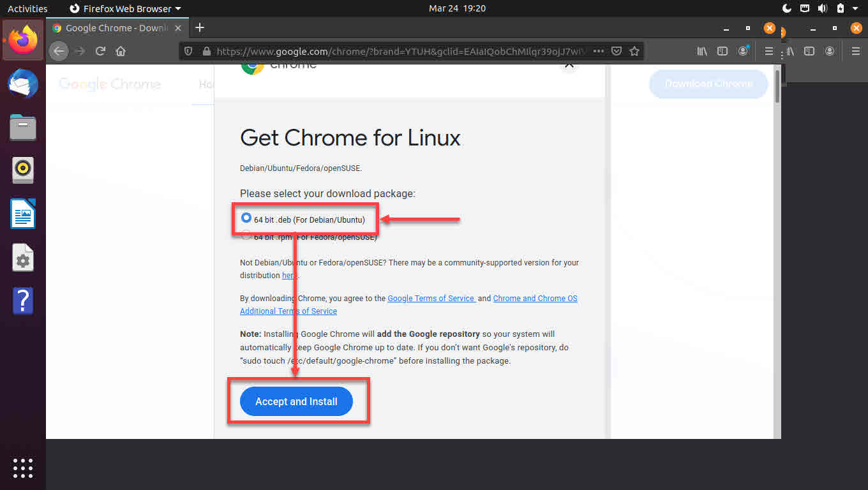This screenshot has height=490, width=868.
Task: Open Rhythmbox music player from the dock
Action: (x=23, y=170)
